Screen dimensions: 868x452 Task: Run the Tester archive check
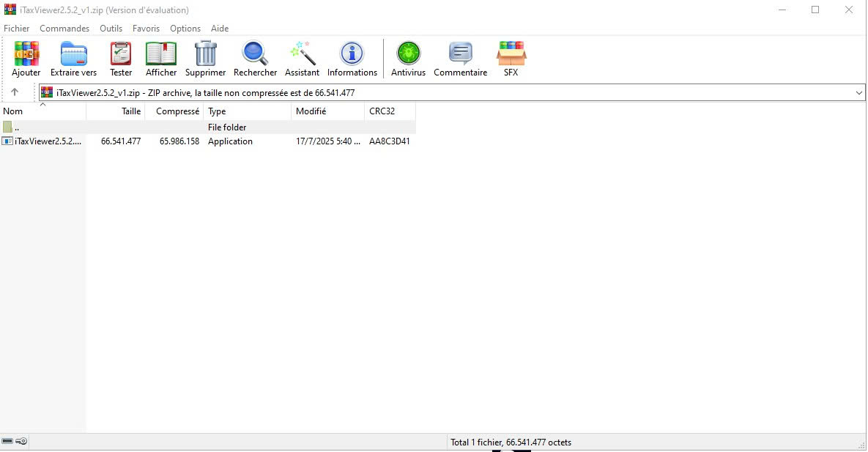(121, 54)
